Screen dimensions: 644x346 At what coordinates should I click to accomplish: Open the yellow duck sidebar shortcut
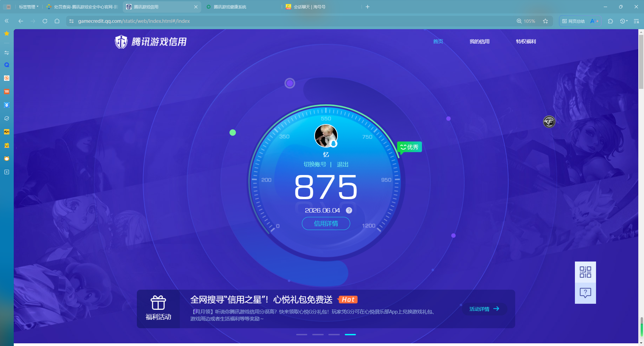tap(7, 145)
